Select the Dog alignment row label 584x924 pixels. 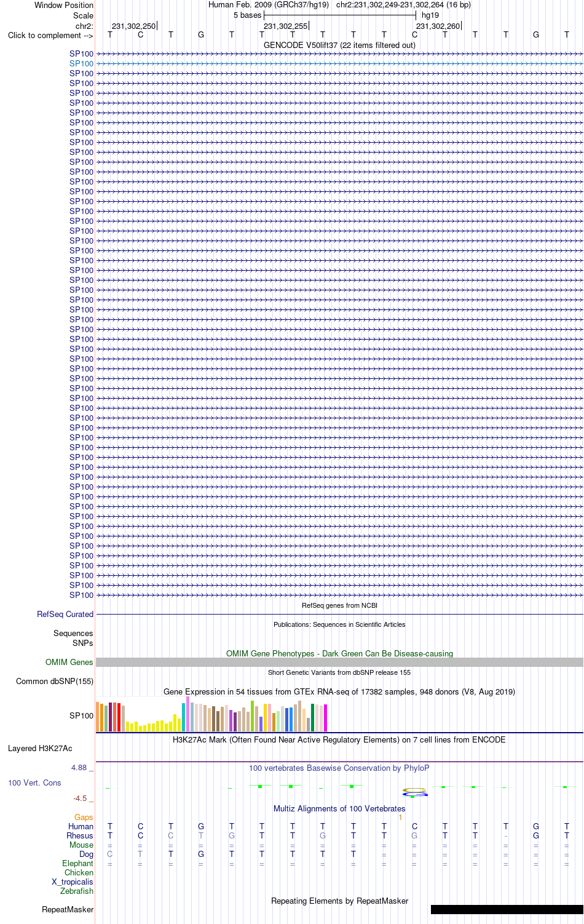pos(86,854)
